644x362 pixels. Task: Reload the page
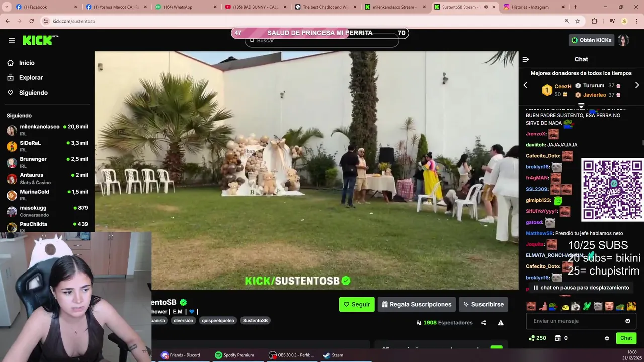(x=31, y=21)
